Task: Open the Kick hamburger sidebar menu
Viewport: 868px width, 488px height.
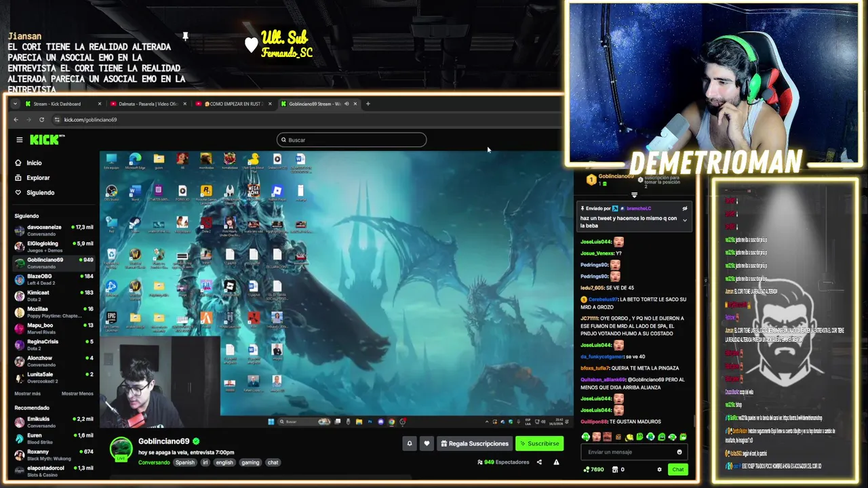Action: (x=19, y=140)
